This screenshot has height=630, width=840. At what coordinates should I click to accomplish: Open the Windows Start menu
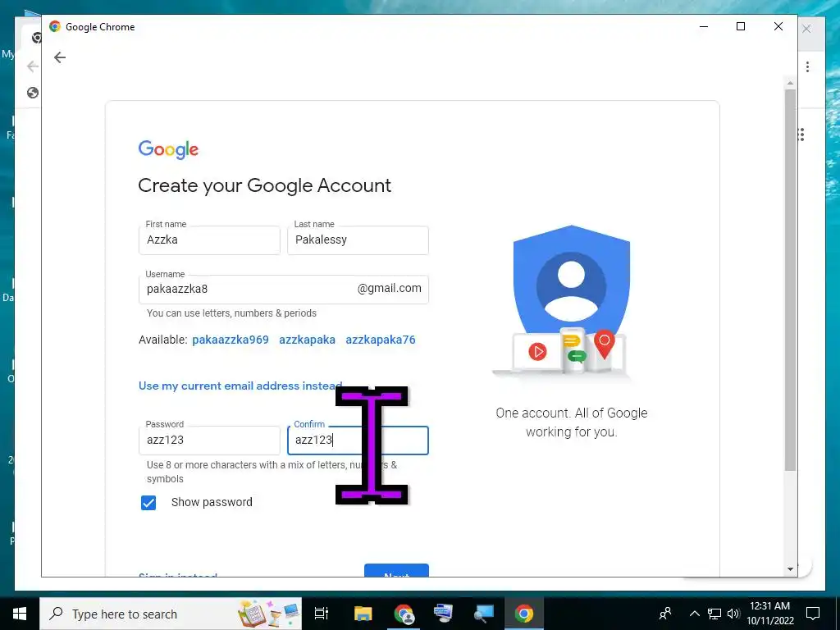pos(20,614)
